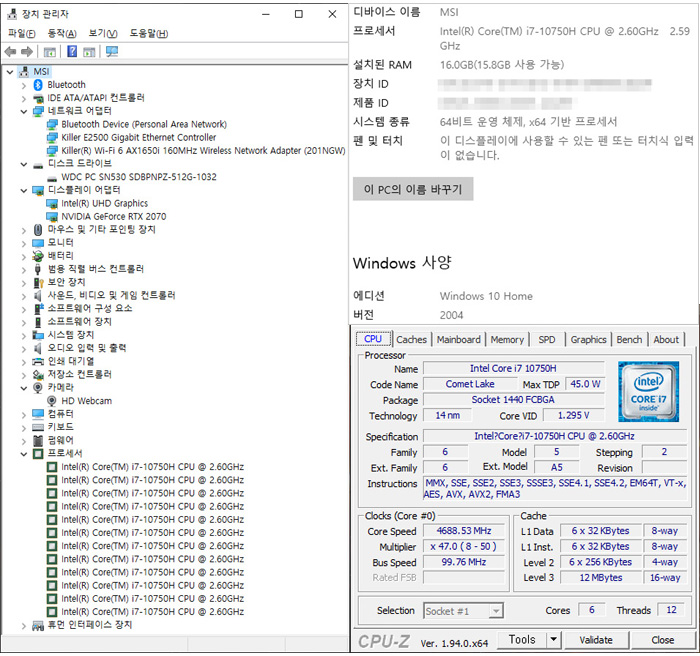Switch to the Mainboard tab in CPU-Z
The width and height of the screenshot is (700, 656).
pos(458,340)
